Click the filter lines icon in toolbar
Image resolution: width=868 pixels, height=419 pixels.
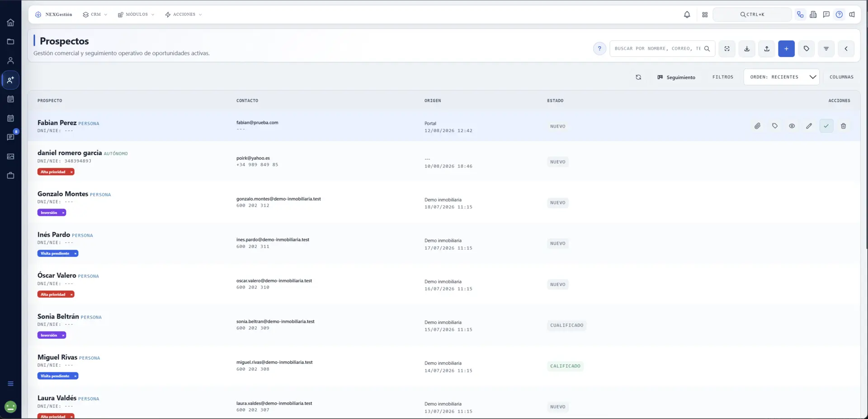(x=826, y=49)
